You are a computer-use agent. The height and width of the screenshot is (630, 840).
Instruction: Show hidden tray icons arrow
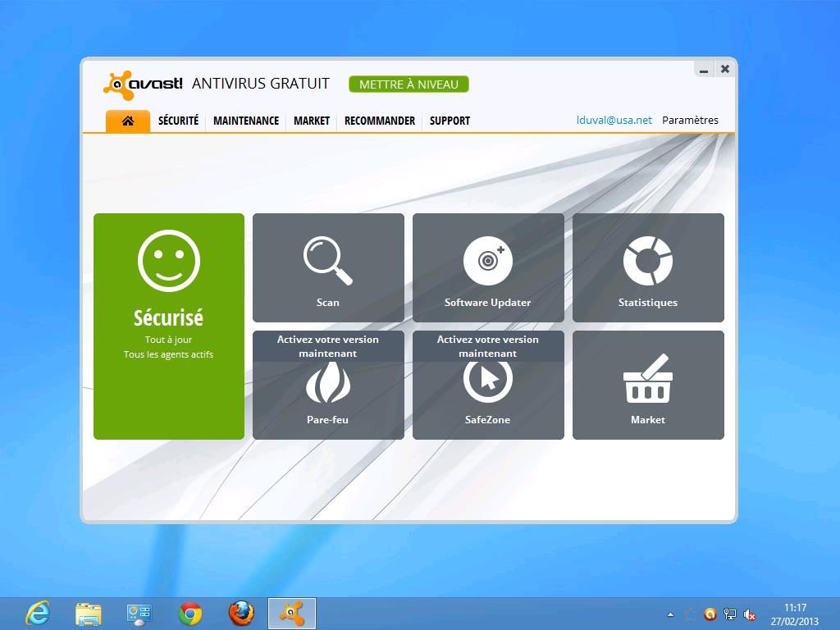pos(671,614)
